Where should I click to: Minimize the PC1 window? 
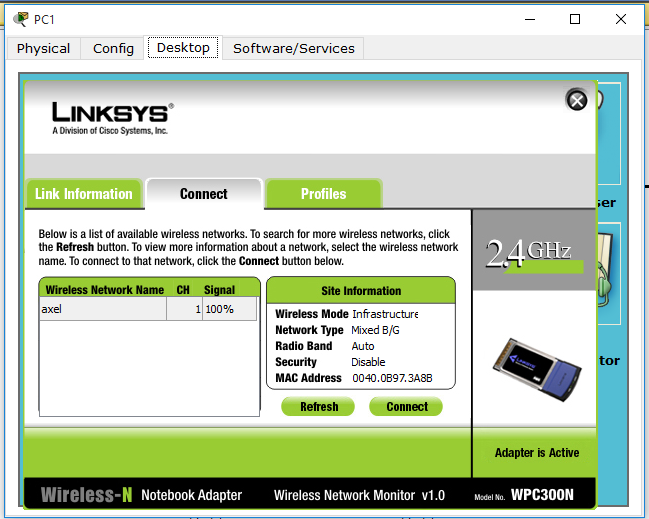pos(530,19)
